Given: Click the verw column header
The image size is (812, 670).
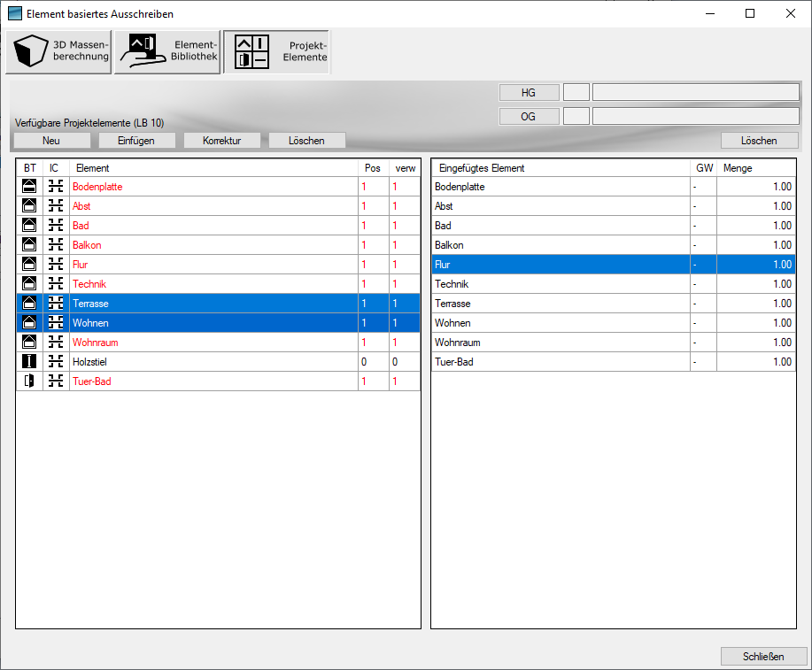Looking at the screenshot, I should [405, 168].
